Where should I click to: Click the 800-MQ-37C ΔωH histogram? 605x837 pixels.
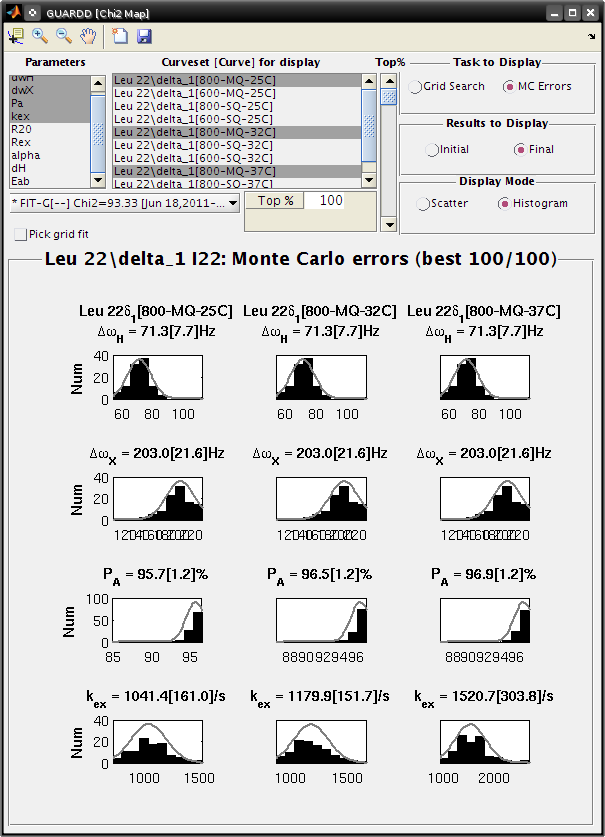pyautogui.click(x=485, y=377)
